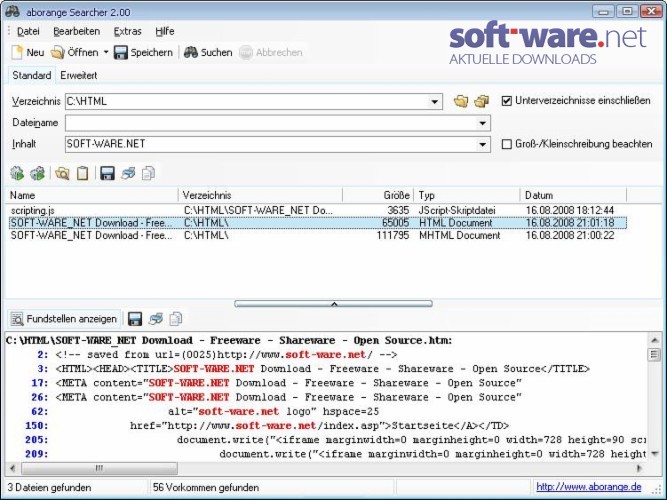
Task: Expand the Öffnen dropdown arrow
Action: (106, 52)
